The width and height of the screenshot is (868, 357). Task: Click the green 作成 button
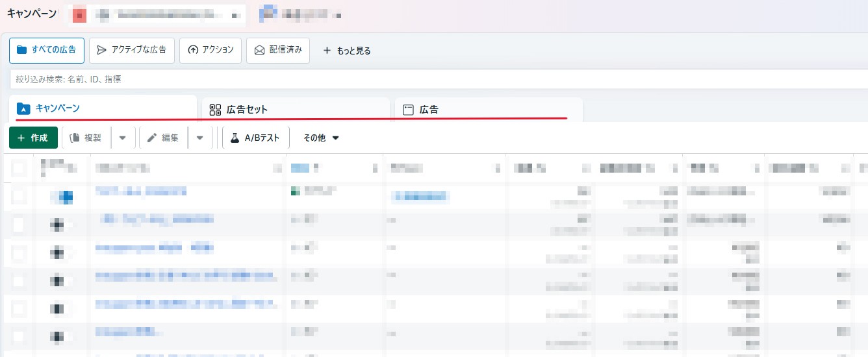(x=33, y=138)
